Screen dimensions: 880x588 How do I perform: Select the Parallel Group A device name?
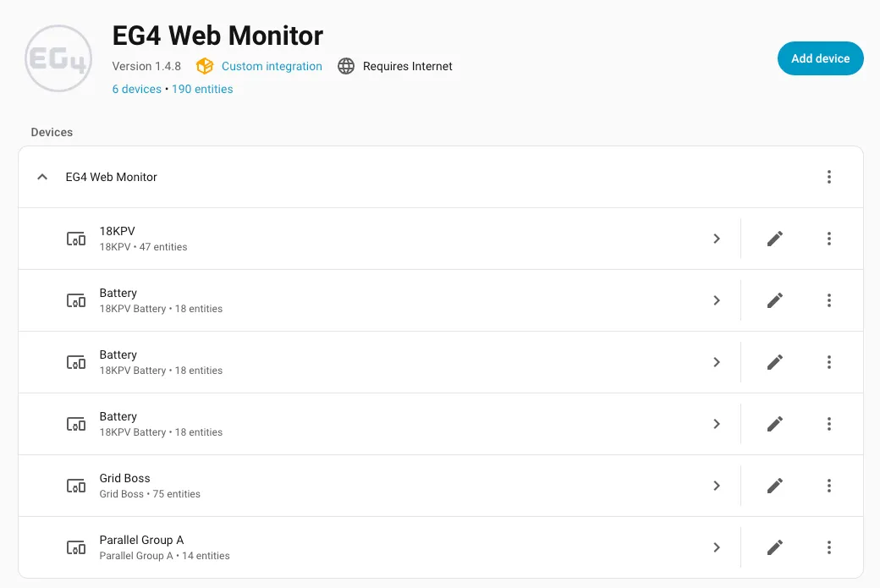pyautogui.click(x=141, y=540)
